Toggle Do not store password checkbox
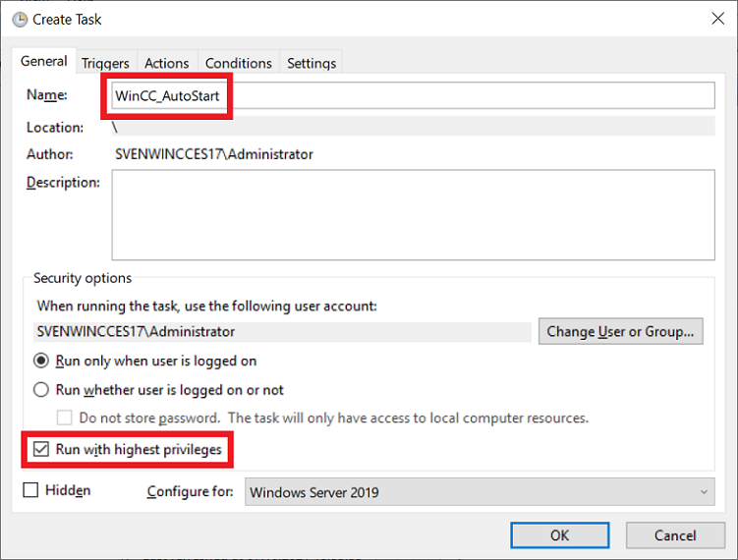 tap(65, 418)
